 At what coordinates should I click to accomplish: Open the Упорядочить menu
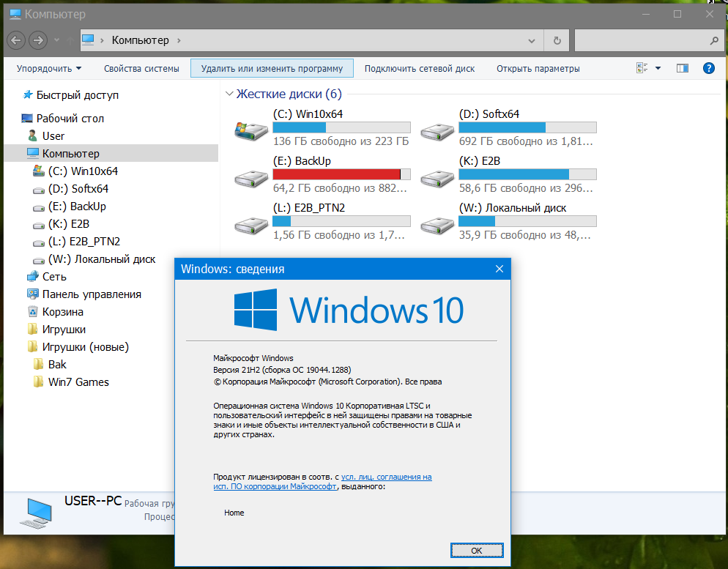point(49,69)
